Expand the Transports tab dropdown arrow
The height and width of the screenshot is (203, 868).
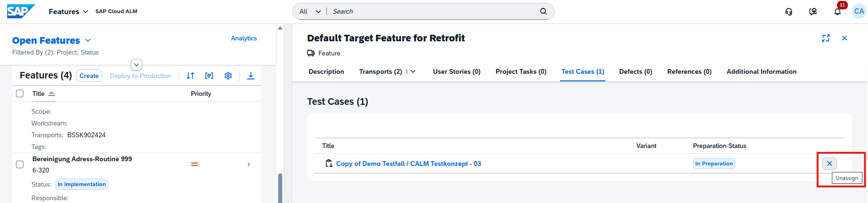(x=413, y=71)
